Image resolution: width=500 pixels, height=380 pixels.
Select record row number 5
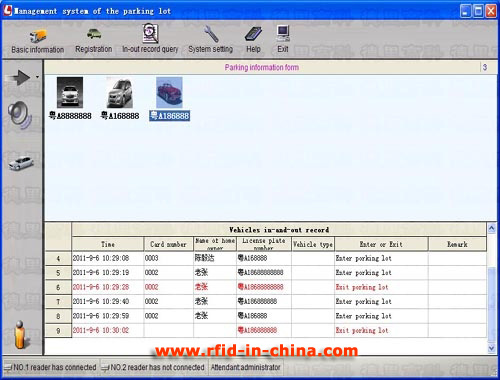[x=58, y=273]
